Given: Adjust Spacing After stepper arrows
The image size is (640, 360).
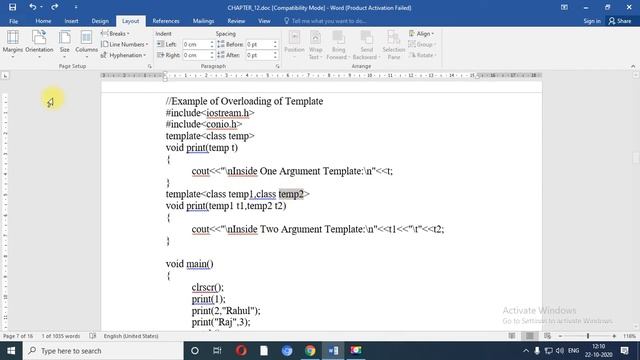Looking at the screenshot, I should (x=275, y=55).
